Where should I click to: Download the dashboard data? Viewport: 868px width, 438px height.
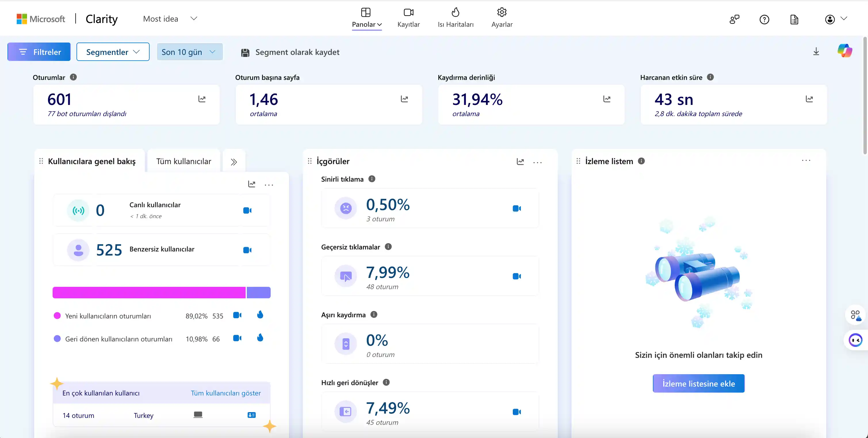[x=816, y=51]
